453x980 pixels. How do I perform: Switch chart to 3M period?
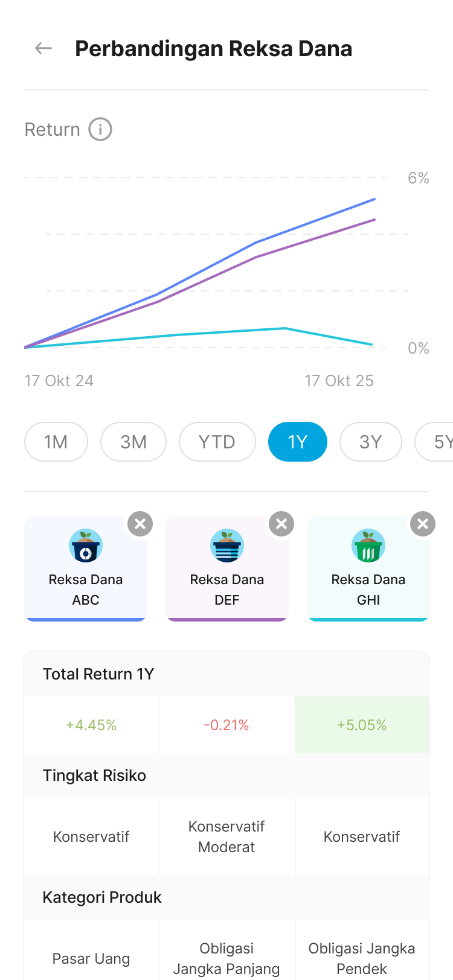coord(133,442)
